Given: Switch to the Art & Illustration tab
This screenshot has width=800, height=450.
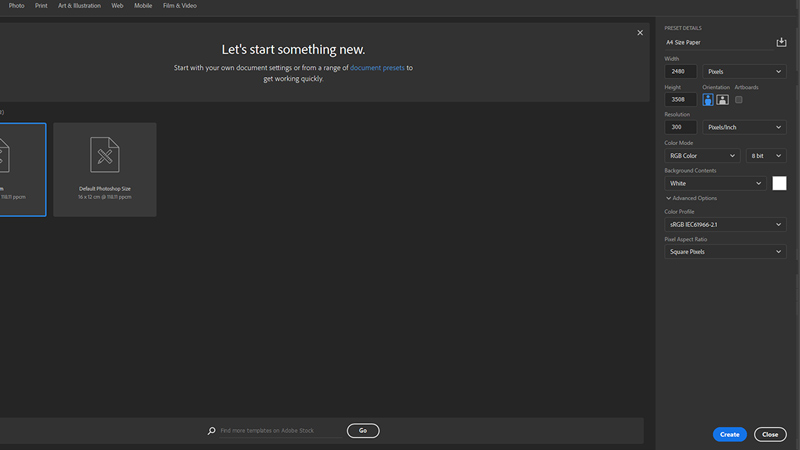Looking at the screenshot, I should pyautogui.click(x=79, y=6).
